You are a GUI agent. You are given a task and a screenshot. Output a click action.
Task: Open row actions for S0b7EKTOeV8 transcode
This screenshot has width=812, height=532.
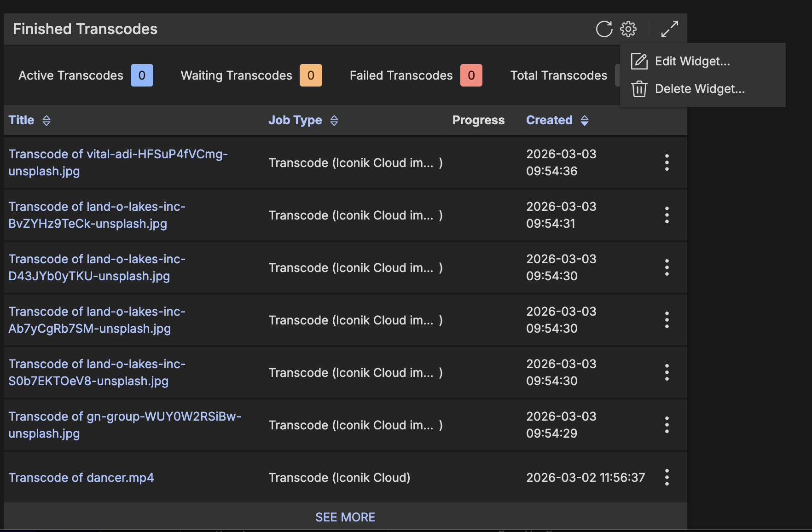[667, 372]
